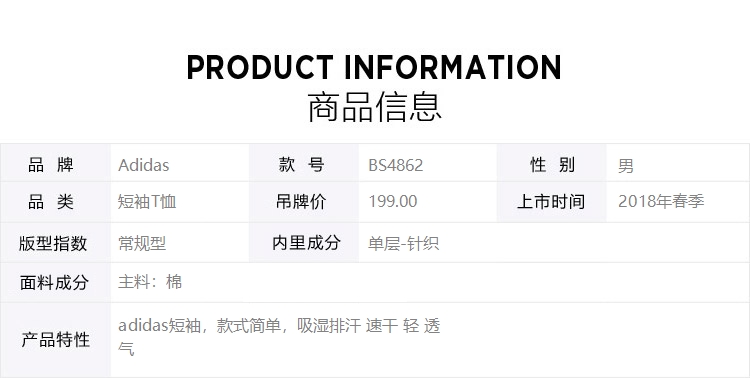750x378 pixels.
Task: Select the 款号 label cell
Action: coord(304,163)
